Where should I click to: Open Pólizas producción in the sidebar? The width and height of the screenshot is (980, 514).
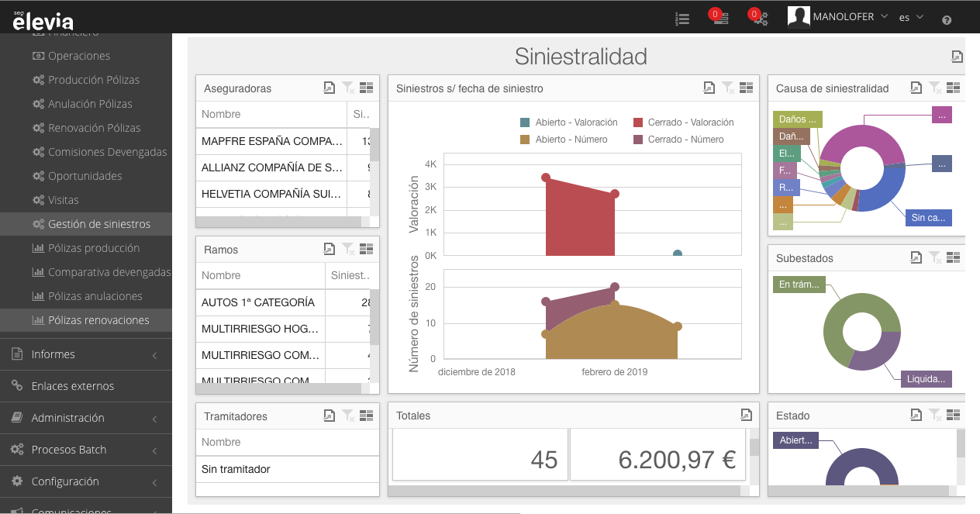point(86,248)
